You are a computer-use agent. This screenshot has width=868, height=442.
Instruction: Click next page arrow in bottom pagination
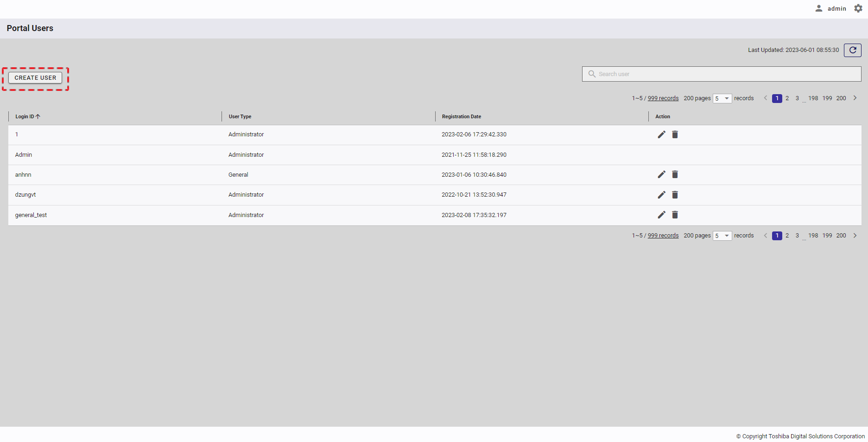pyautogui.click(x=855, y=236)
